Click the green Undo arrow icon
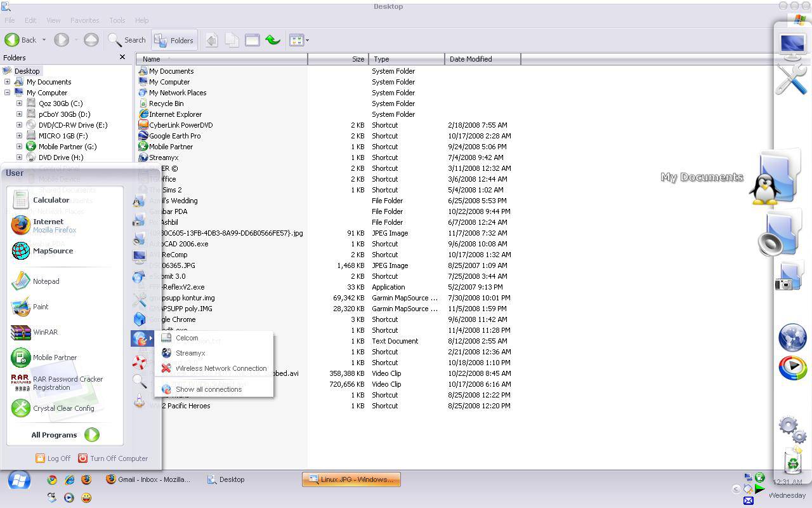The width and height of the screenshot is (812, 508). [273, 40]
